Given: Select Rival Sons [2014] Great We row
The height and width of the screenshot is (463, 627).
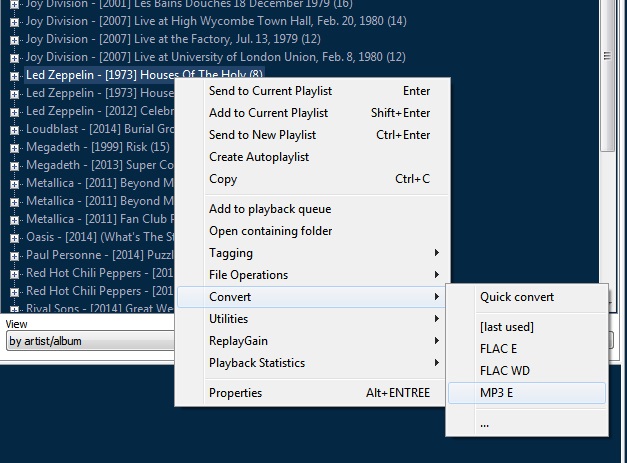Looking at the screenshot, I should click(x=99, y=308).
